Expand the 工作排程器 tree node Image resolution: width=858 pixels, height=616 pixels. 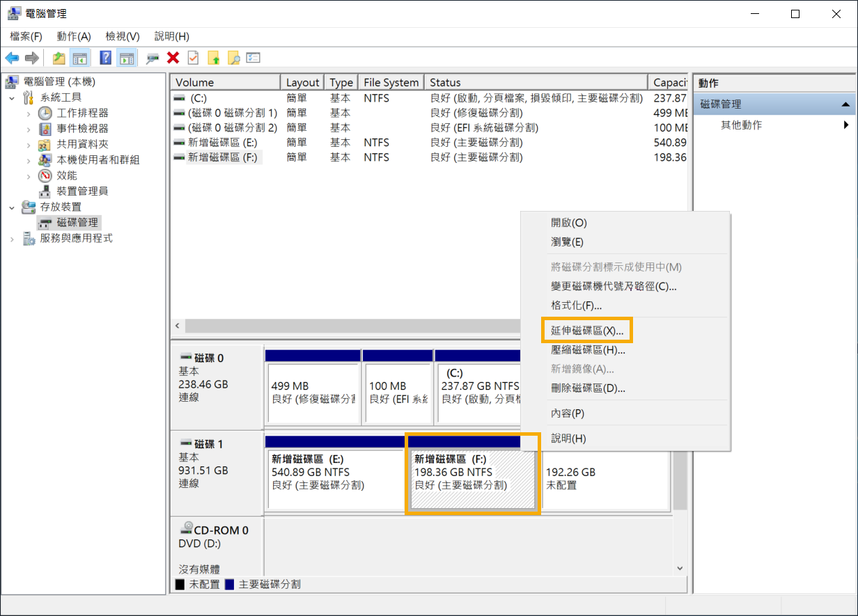[29, 113]
